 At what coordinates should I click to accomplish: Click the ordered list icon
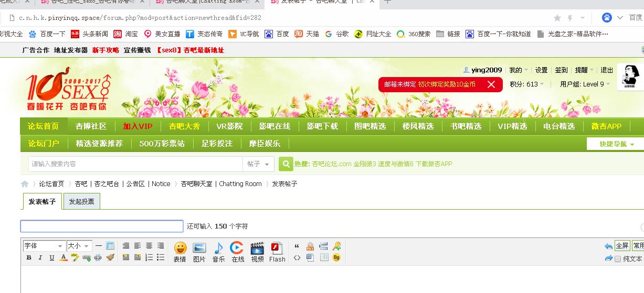(x=149, y=257)
